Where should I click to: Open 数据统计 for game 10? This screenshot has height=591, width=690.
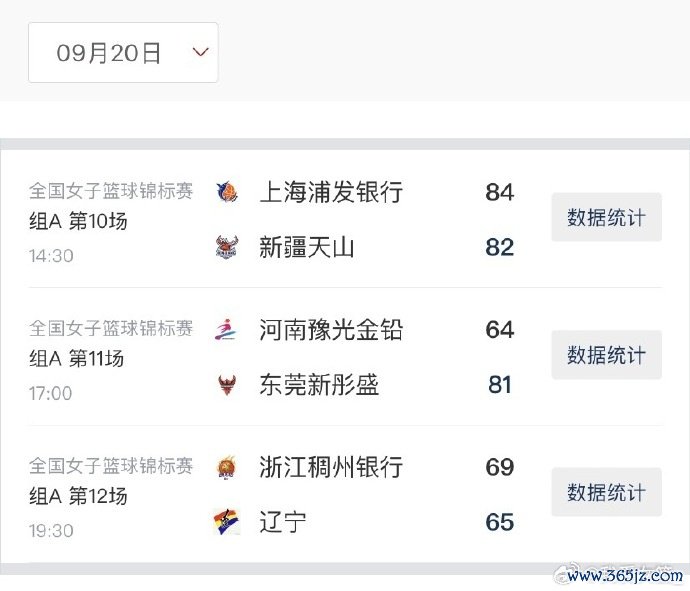(606, 217)
